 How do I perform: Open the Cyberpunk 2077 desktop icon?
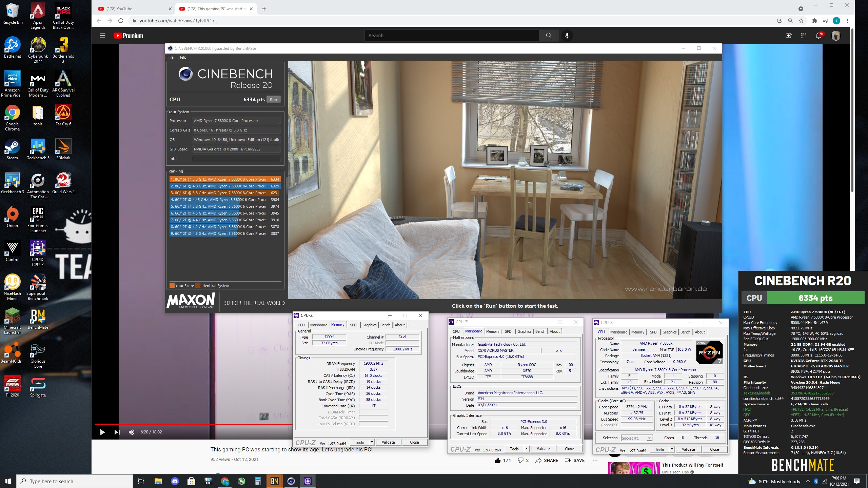click(38, 49)
